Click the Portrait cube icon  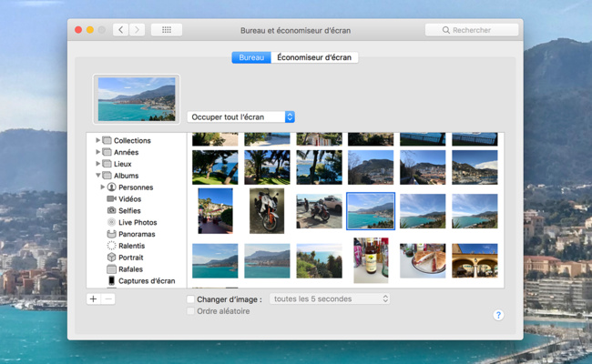click(111, 258)
